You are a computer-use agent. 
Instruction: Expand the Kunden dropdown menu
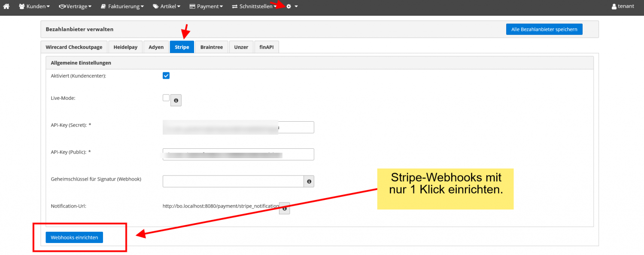point(34,6)
